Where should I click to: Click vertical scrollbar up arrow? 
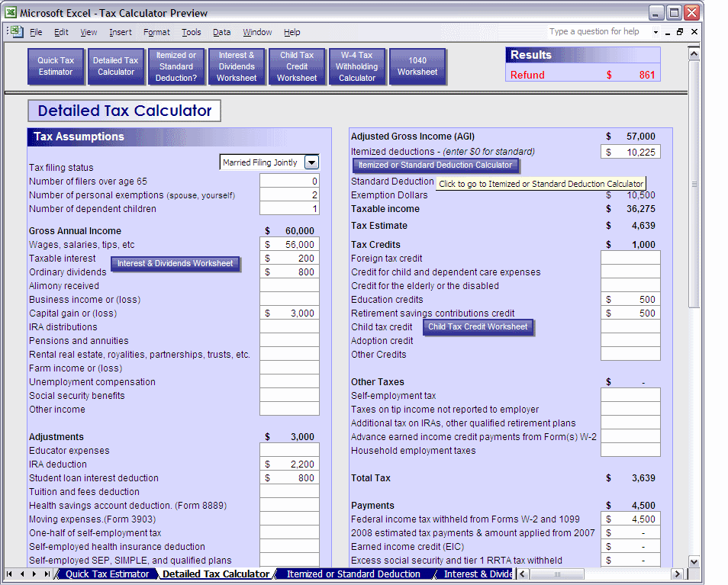pyautogui.click(x=694, y=53)
